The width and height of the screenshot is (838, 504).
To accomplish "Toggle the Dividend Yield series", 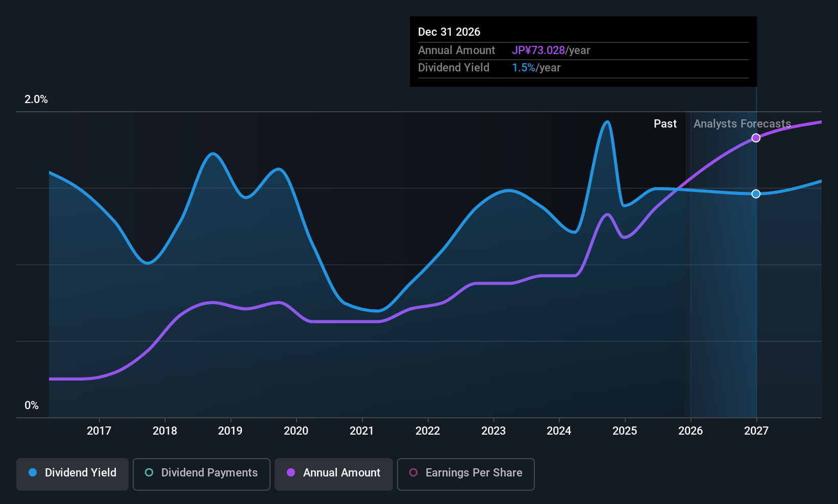I will click(72, 474).
